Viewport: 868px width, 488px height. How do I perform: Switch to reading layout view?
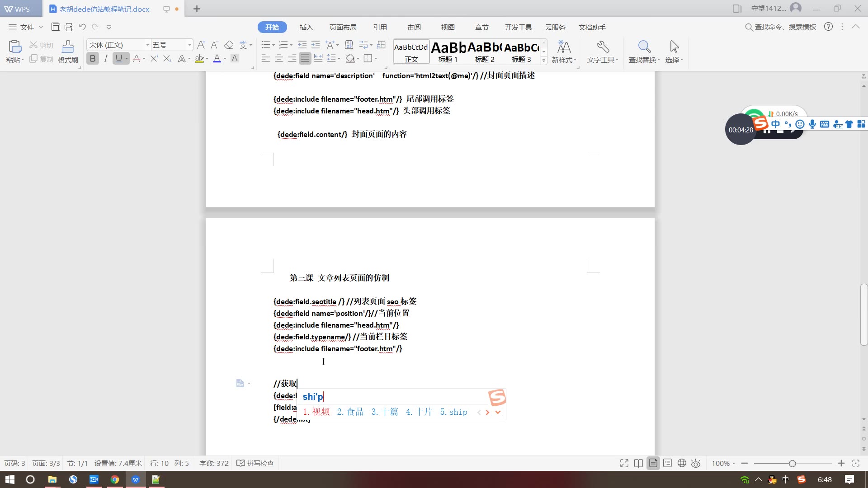pyautogui.click(x=638, y=463)
